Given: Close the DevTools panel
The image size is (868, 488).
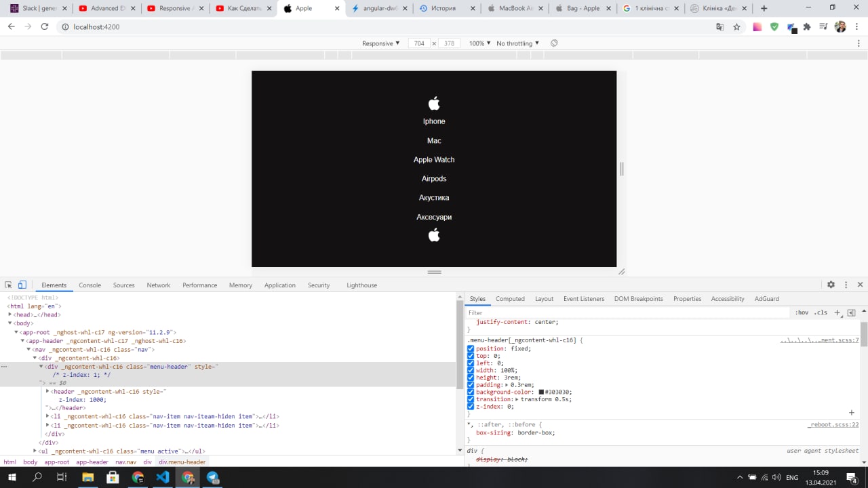Looking at the screenshot, I should (x=860, y=285).
